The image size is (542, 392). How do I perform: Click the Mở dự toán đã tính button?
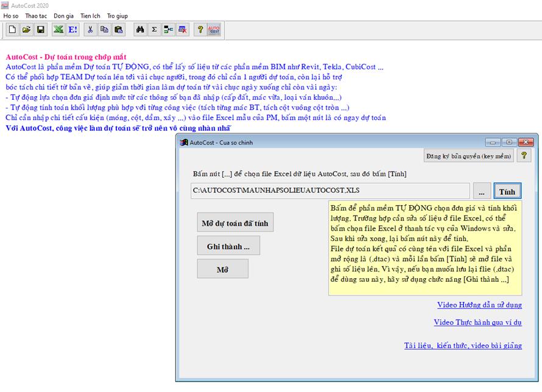click(x=236, y=223)
